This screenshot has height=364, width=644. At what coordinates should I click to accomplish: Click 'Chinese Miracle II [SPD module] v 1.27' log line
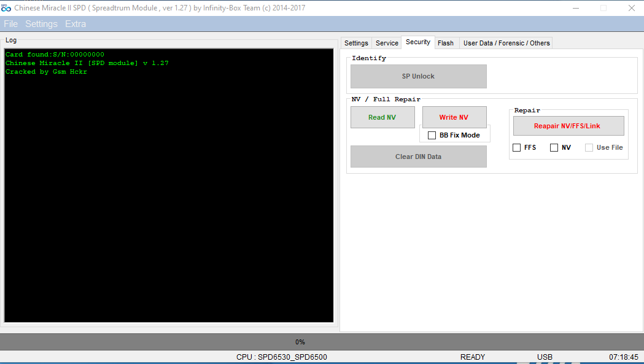point(87,63)
